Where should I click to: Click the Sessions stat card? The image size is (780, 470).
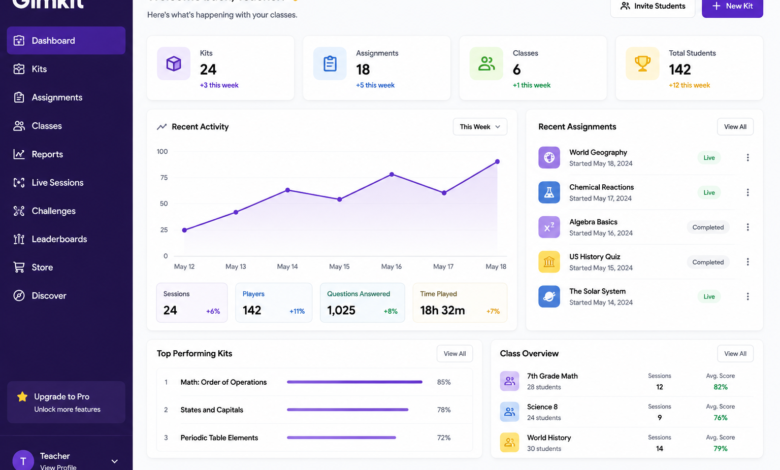192,303
